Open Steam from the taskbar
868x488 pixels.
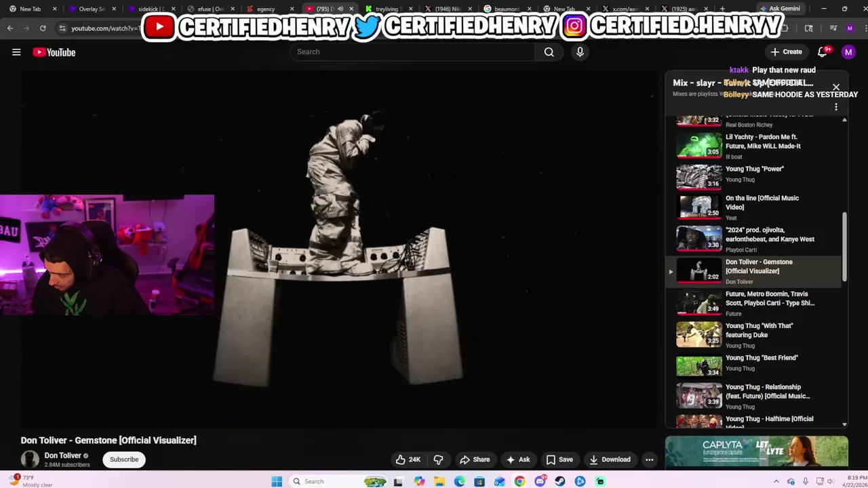(x=559, y=481)
